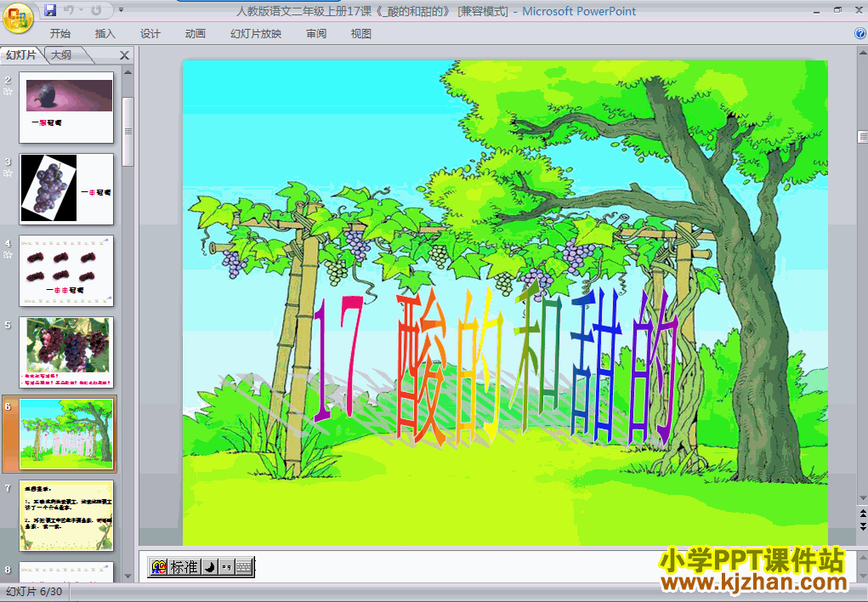This screenshot has height=602, width=868.
Task: Select the rainbow WordArt title 酸的和甜的
Action: [x=497, y=366]
